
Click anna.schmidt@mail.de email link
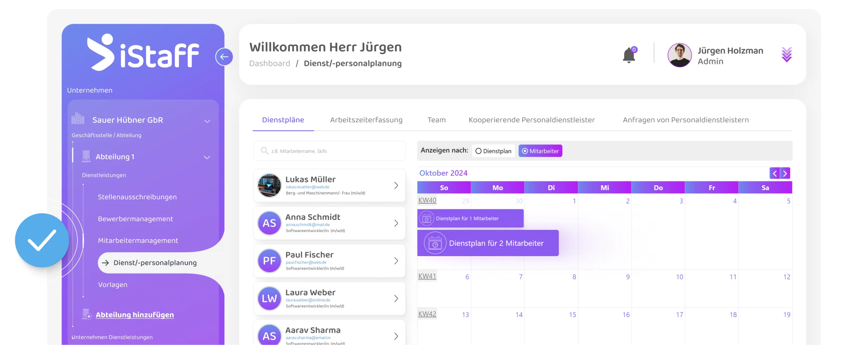[308, 225]
